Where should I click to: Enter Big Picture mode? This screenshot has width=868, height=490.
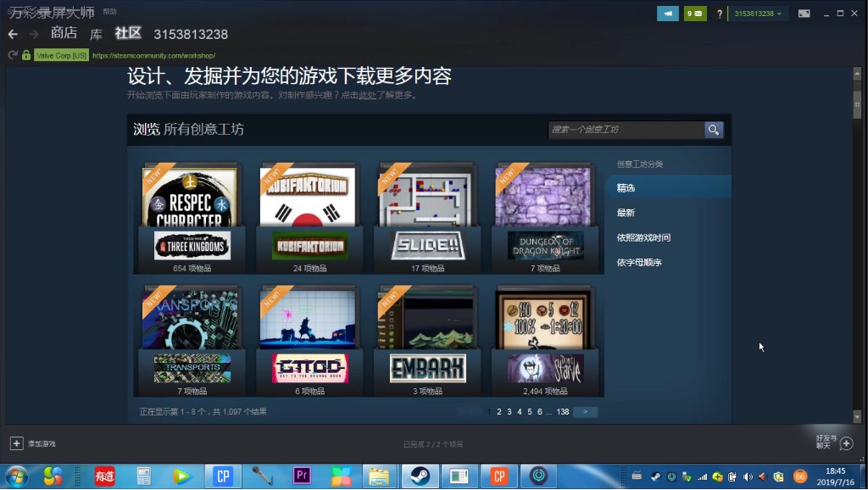click(x=806, y=14)
